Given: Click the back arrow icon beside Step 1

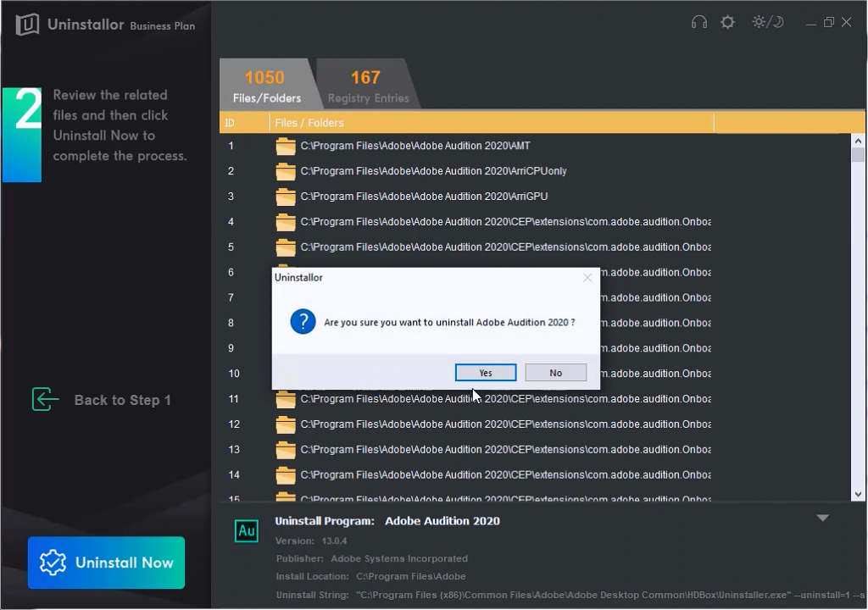Looking at the screenshot, I should pos(45,400).
